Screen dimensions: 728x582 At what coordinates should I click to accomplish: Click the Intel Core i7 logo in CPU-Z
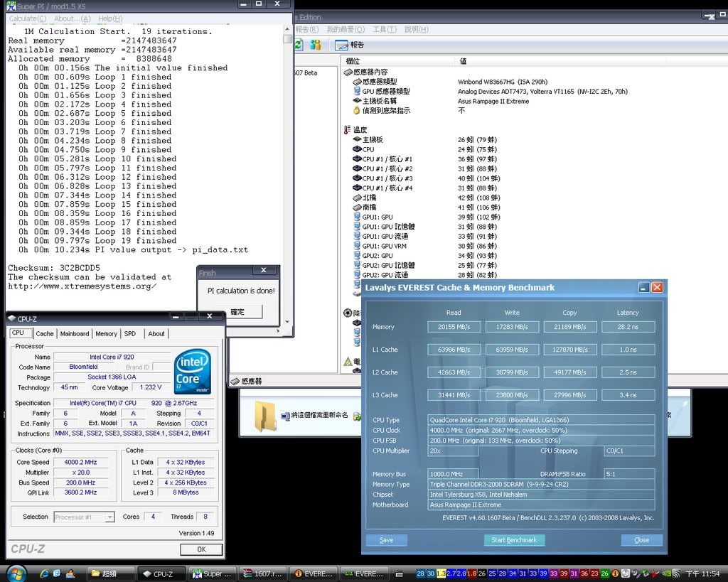coord(192,372)
